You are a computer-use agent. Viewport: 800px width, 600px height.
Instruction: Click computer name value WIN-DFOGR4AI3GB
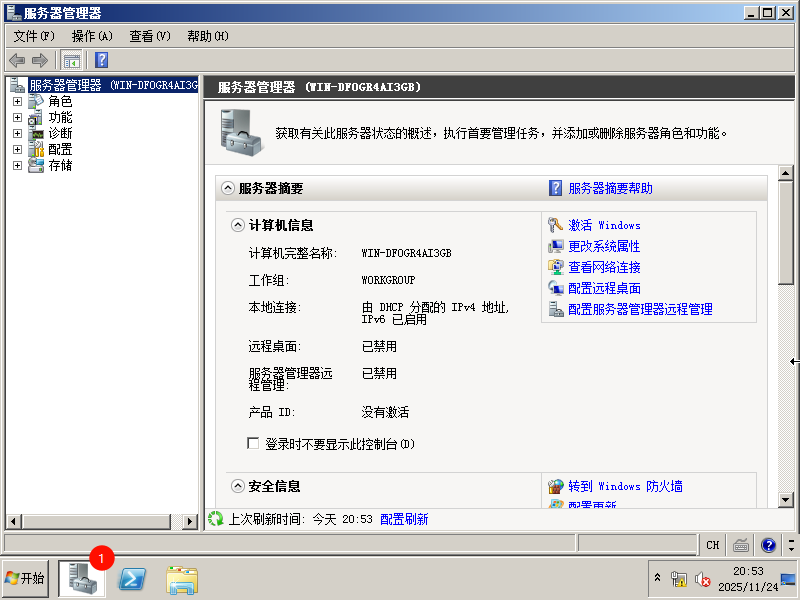click(x=407, y=253)
